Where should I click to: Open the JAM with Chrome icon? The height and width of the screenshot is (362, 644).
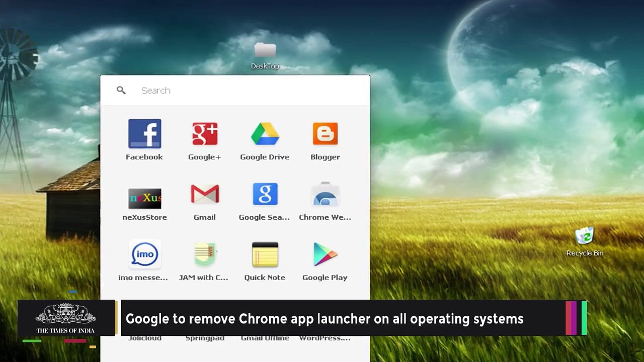tap(205, 254)
